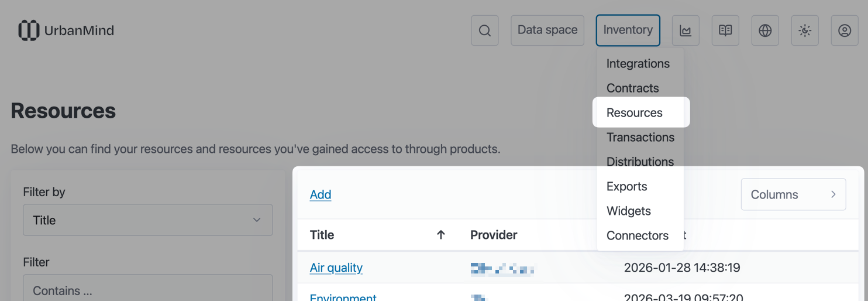Toggle the light/dark theme sun icon

(805, 30)
